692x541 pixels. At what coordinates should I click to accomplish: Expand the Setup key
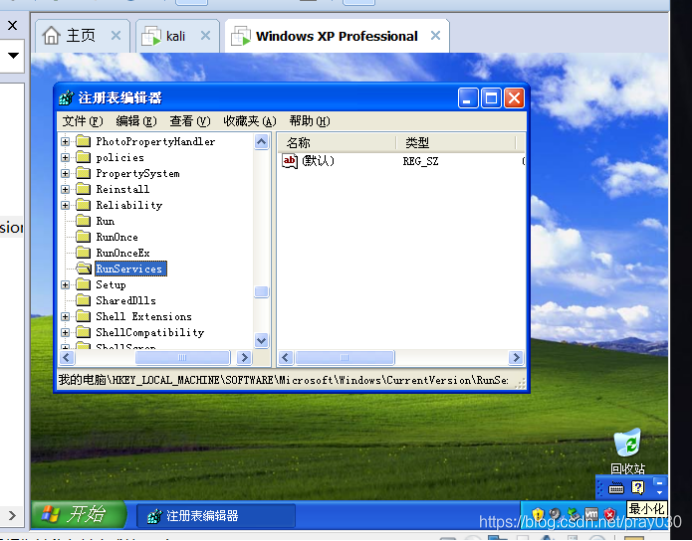point(65,285)
